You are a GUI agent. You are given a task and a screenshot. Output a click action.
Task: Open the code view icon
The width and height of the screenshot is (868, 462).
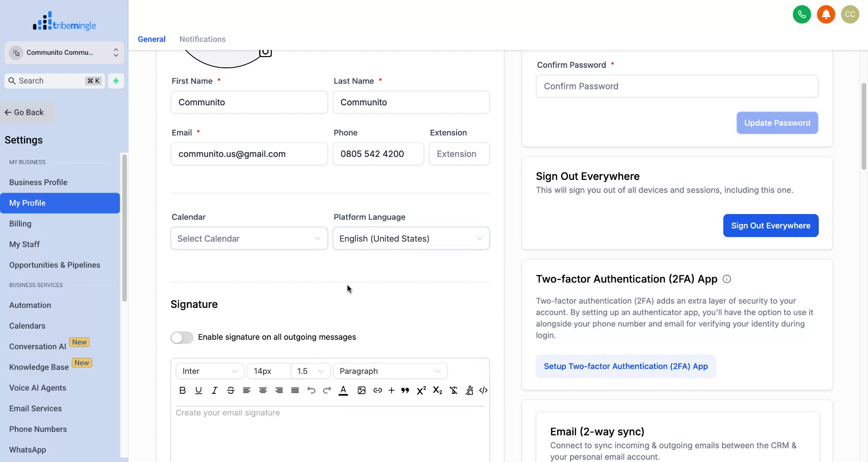483,390
